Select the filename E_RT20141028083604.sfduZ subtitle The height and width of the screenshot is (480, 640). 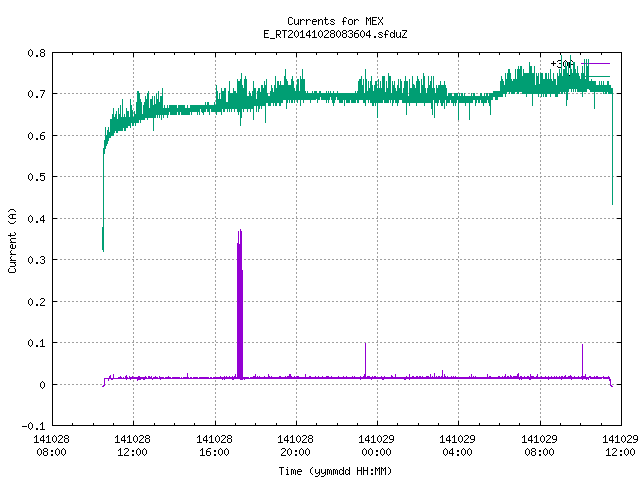tap(335, 34)
